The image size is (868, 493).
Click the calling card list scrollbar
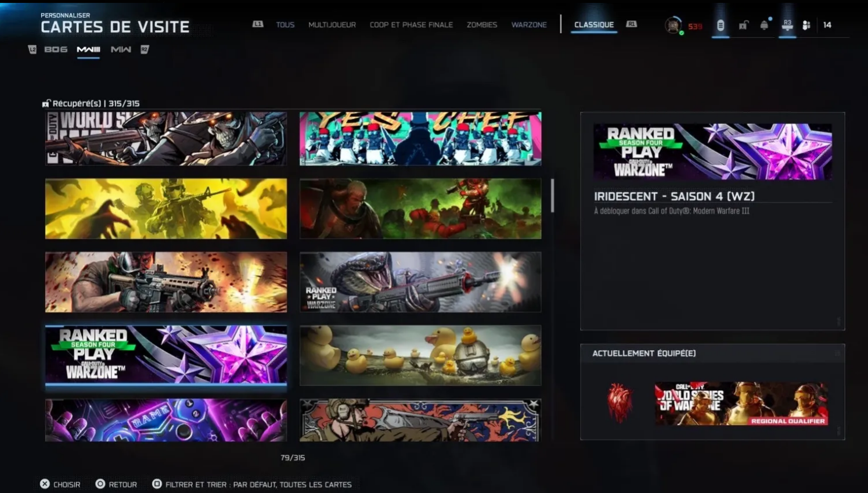552,196
